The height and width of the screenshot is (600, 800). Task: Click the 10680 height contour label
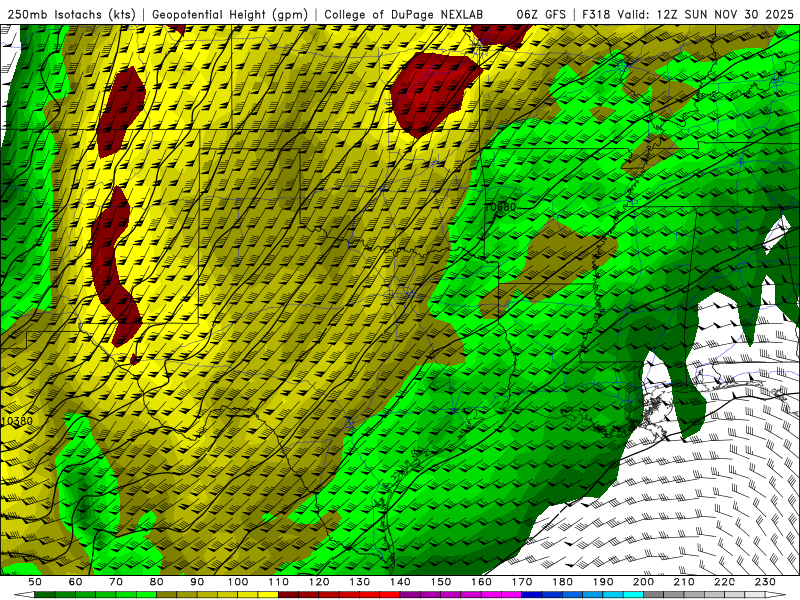tap(501, 207)
